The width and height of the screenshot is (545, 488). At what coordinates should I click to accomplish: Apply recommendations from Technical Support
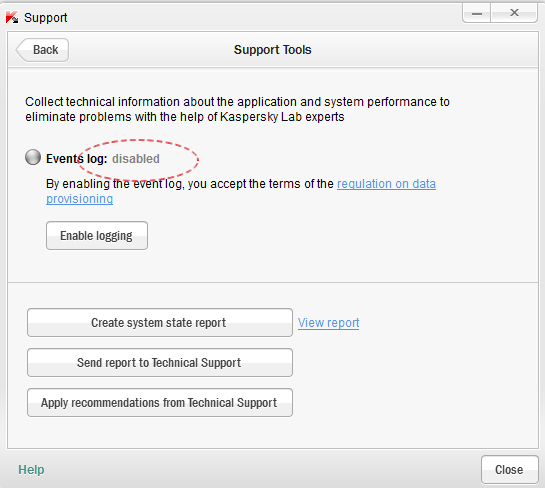coord(160,402)
